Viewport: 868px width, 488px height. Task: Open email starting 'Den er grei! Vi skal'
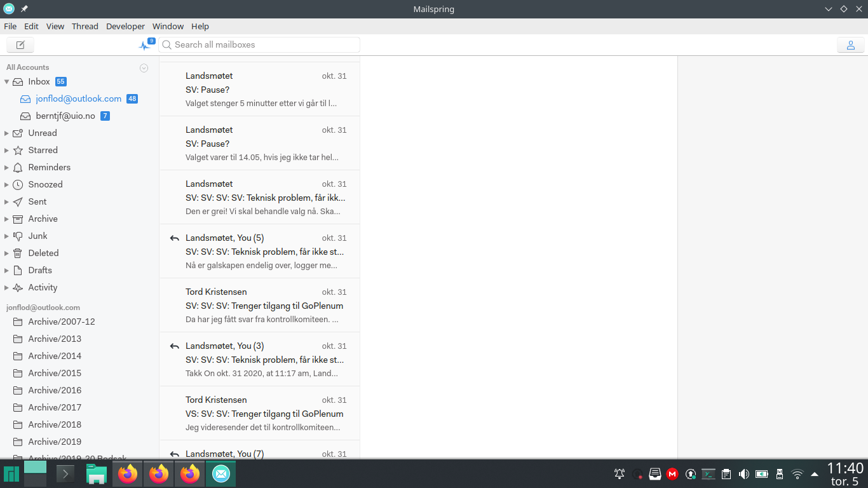pos(259,197)
